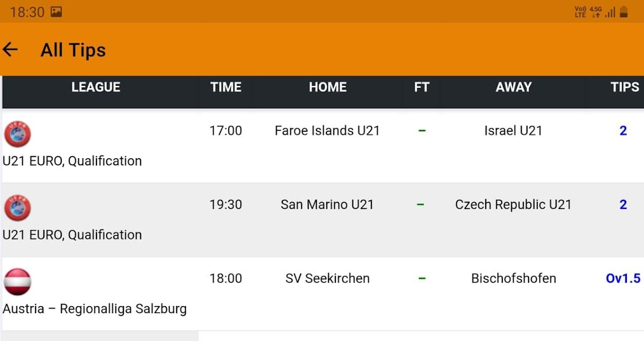Tap the 19:30 kickoff time
The height and width of the screenshot is (341, 644).
(225, 205)
